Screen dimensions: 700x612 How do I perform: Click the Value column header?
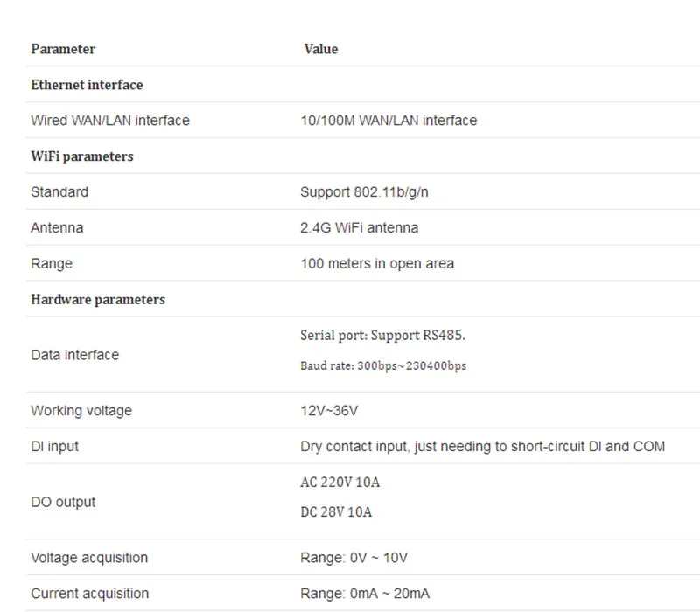tap(321, 49)
